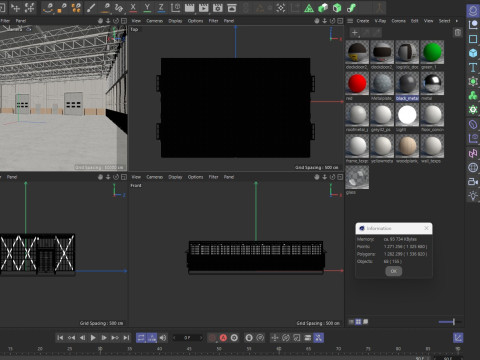Click the Camera object icon

(x=473, y=182)
